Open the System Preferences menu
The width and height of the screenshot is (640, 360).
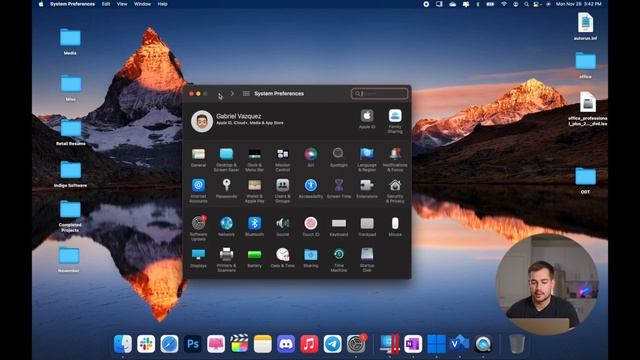pos(72,4)
